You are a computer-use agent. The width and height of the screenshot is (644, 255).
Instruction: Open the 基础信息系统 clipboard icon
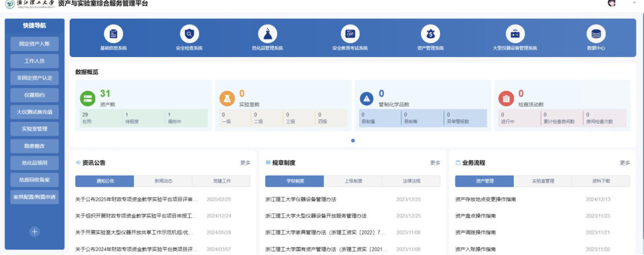pos(114,34)
